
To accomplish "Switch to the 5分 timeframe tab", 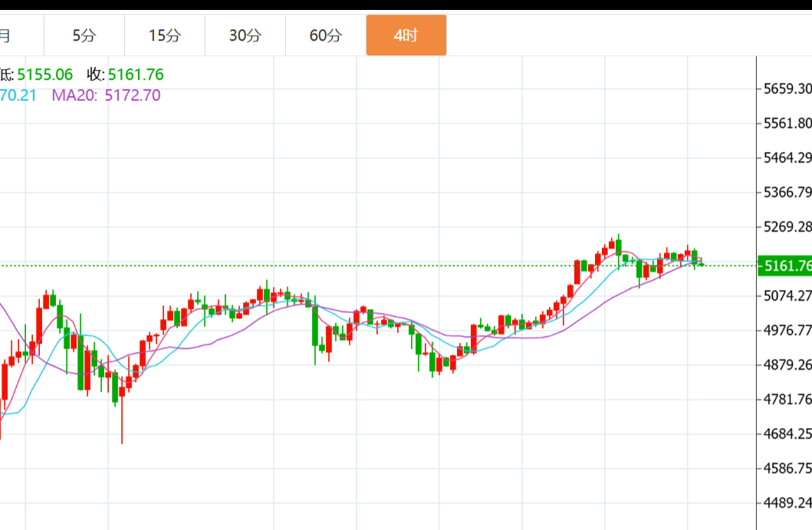I will tap(84, 35).
